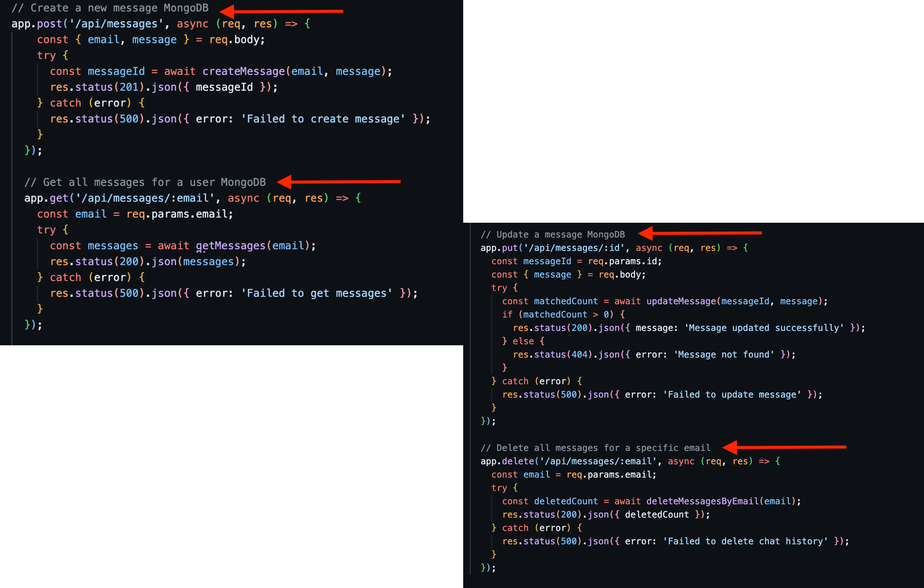
Task: Click 'res.status(201).json({ messageId });' line
Action: click(x=164, y=87)
